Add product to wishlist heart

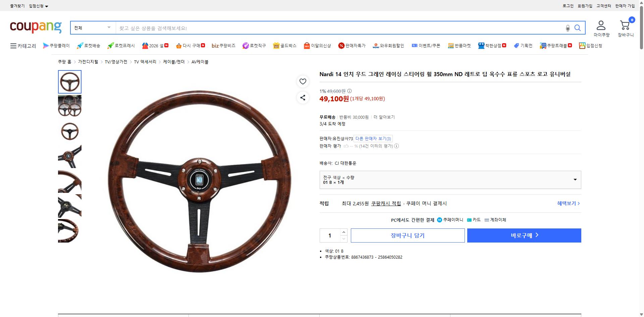303,81
